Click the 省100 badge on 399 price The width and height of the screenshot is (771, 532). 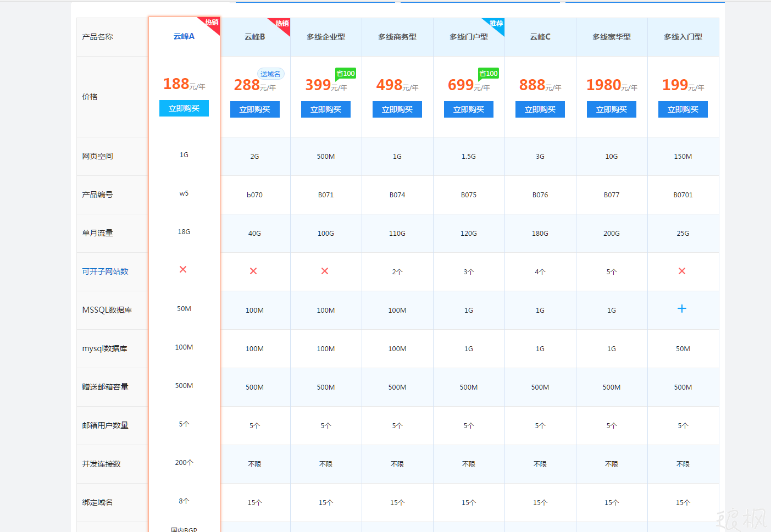click(x=346, y=74)
